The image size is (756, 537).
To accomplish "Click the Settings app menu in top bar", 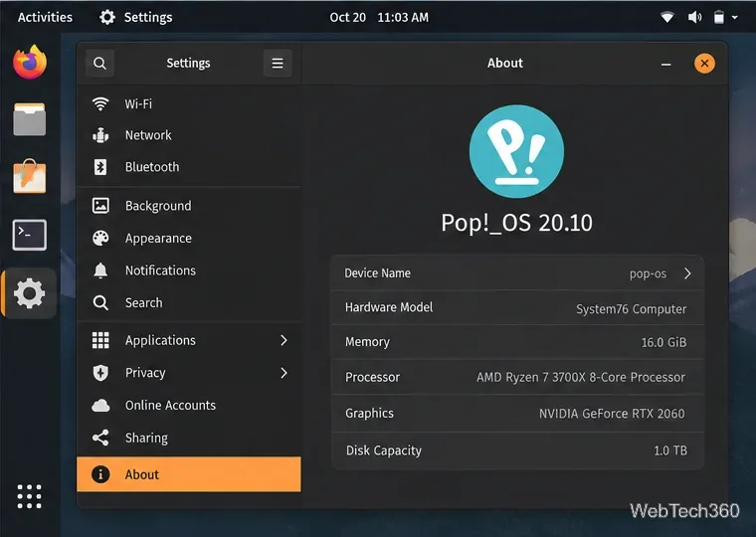I will coord(135,17).
